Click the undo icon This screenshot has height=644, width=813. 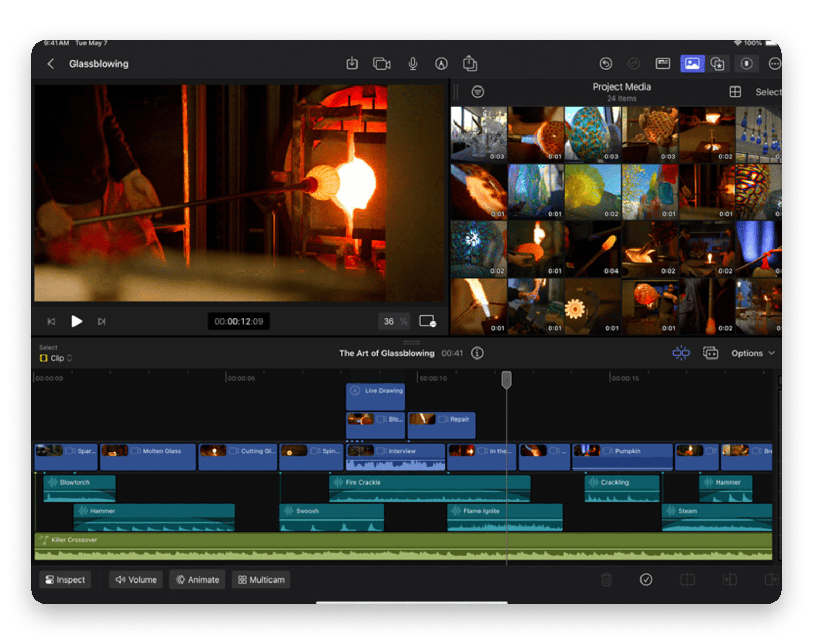click(606, 64)
